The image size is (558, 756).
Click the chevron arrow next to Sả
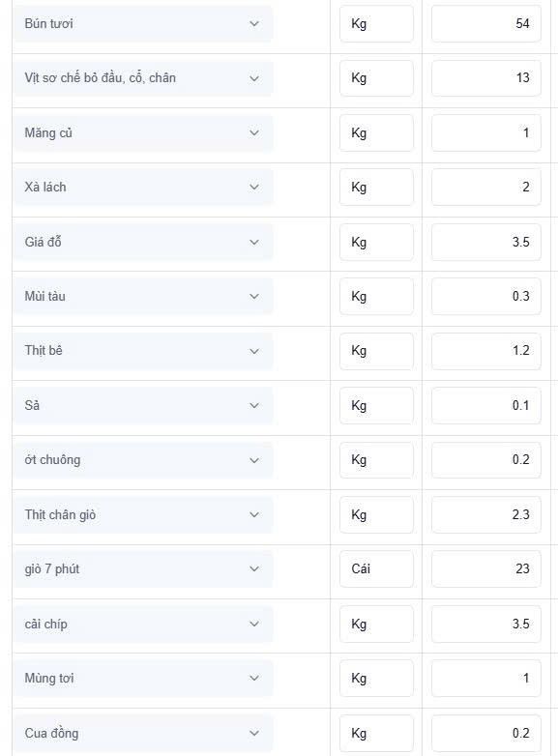(254, 405)
